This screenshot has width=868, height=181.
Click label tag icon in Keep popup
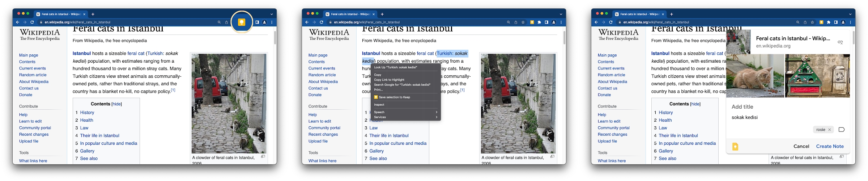pyautogui.click(x=842, y=130)
